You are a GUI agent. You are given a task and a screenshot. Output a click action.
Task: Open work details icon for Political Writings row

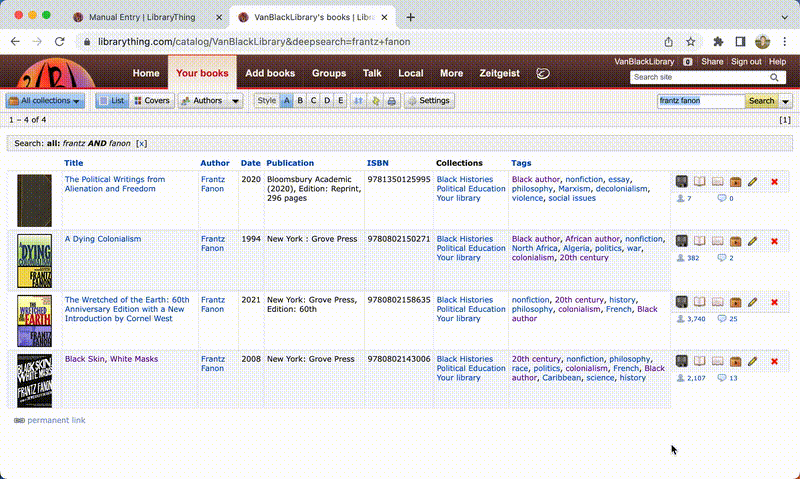[682, 182]
